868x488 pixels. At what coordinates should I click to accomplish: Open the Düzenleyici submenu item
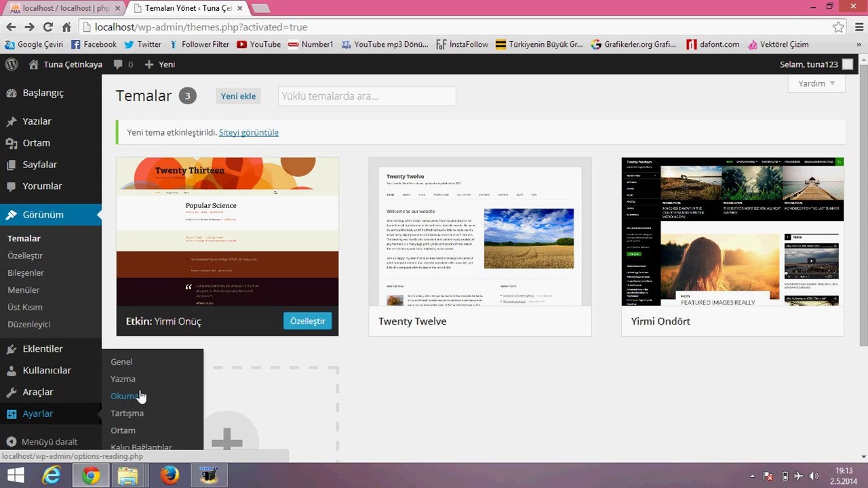coord(29,325)
